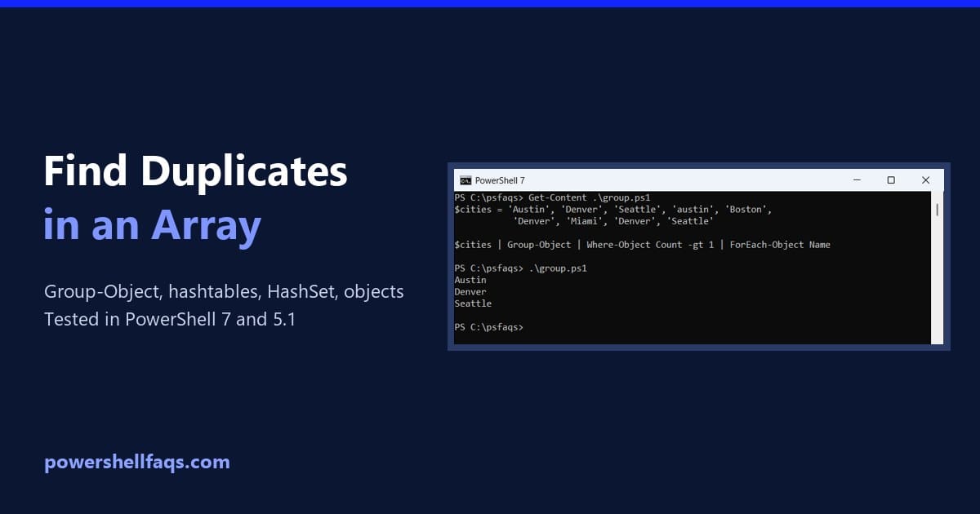Click the 'in an Array' heading
The height and width of the screenshot is (514, 980).
coord(152,226)
